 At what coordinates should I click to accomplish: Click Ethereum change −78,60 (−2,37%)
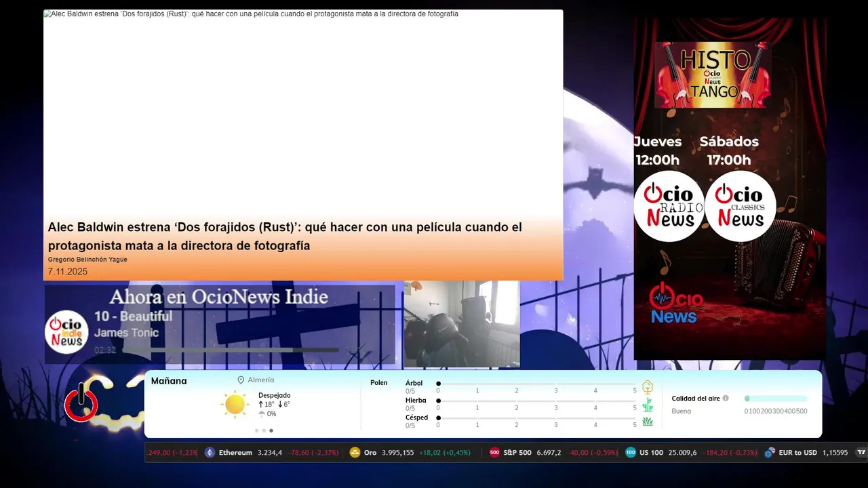313,453
